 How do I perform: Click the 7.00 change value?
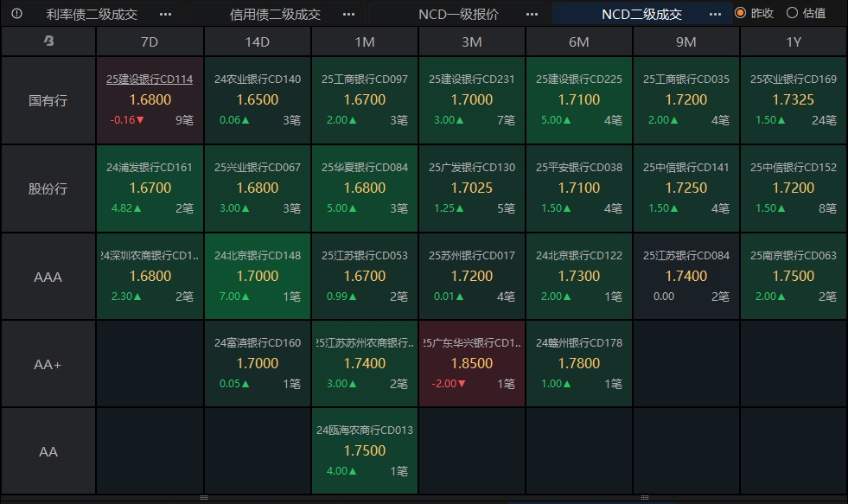pyautogui.click(x=234, y=297)
